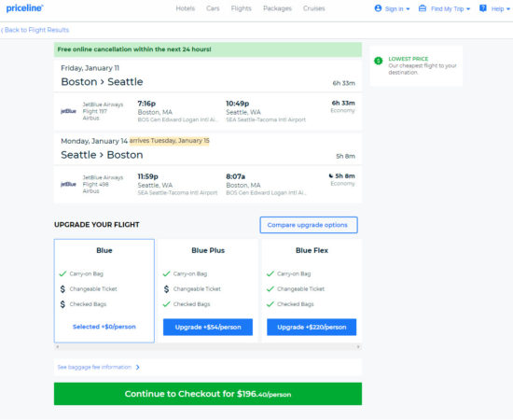Click the priceline logo
Viewport: 513px width, 420px height.
(24, 8)
